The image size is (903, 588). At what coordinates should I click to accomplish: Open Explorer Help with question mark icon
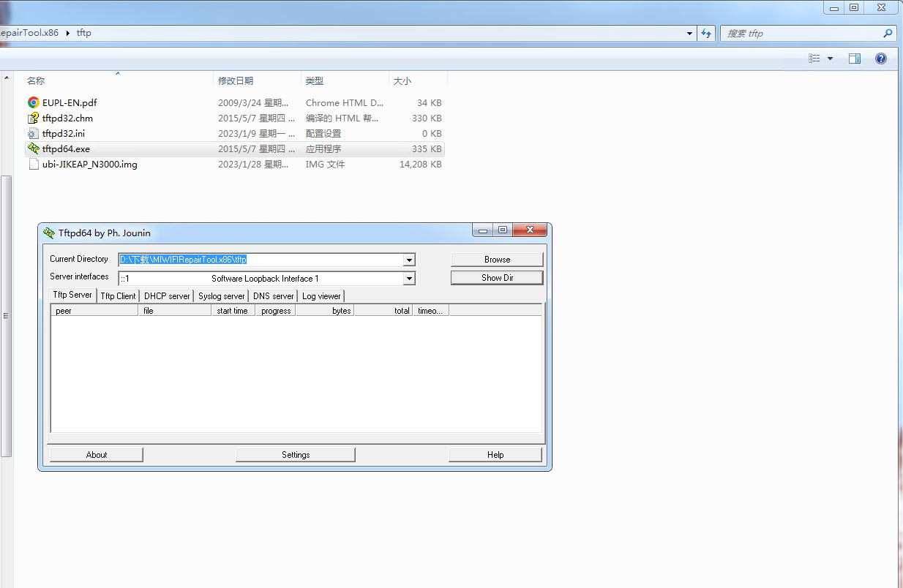click(x=880, y=58)
